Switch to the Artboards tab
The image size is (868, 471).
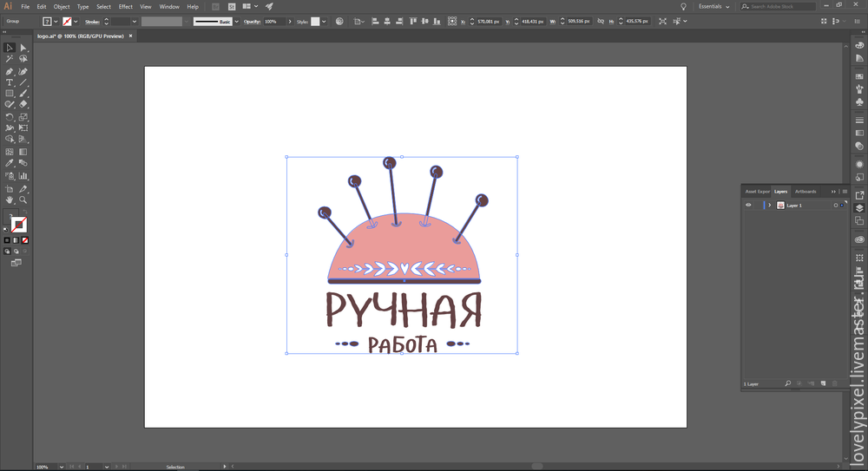(x=806, y=191)
